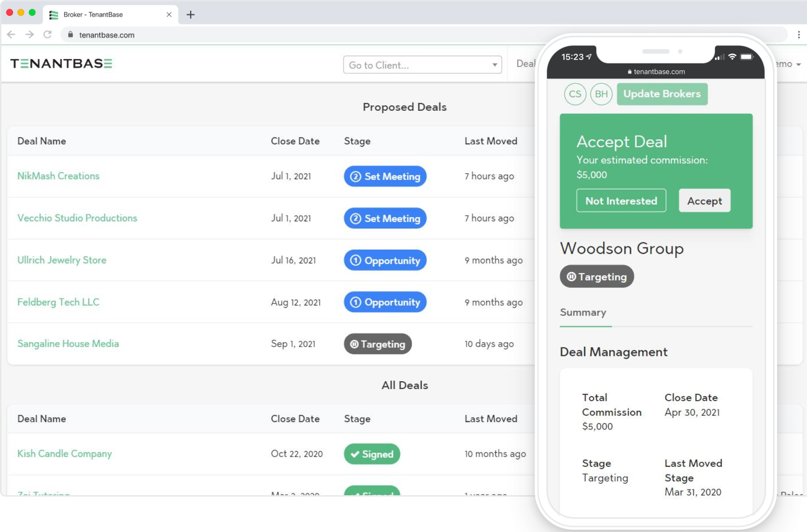This screenshot has height=532, width=807.
Task: Close the Broker - TenantBase tab
Action: 169,15
